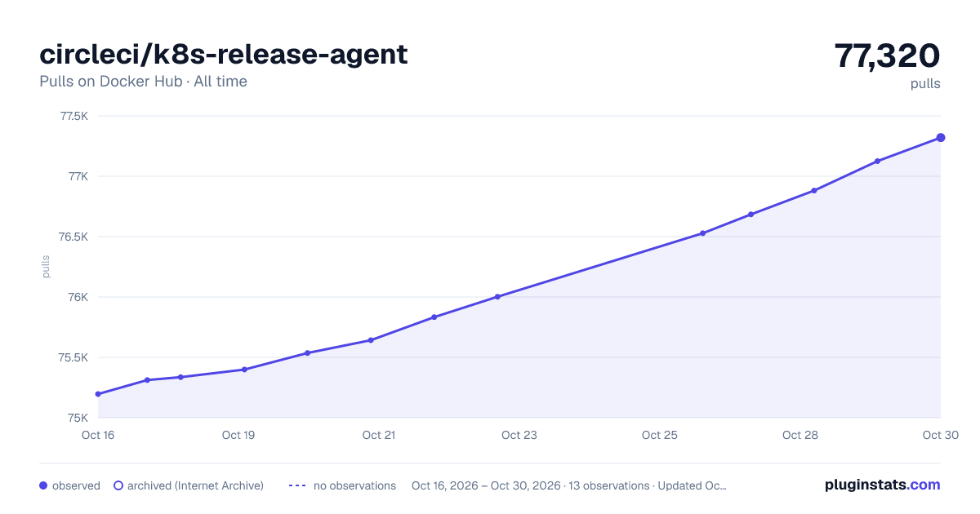
Task: Click the Oct 16 x-axis label
Action: 98,435
